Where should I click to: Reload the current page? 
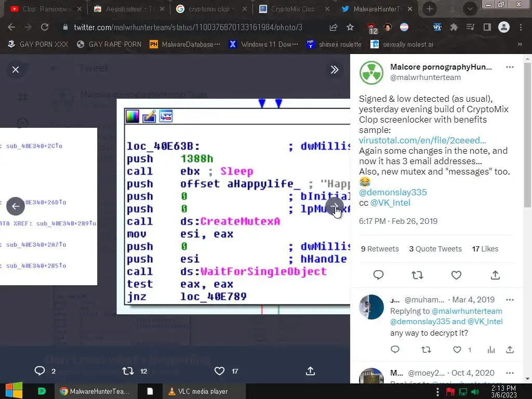pos(45,27)
